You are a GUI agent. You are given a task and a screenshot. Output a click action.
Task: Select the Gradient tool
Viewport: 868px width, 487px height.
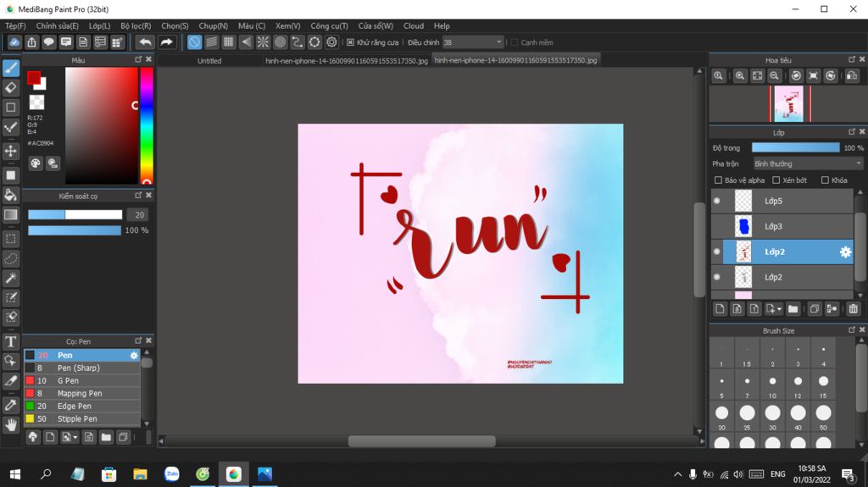point(10,215)
